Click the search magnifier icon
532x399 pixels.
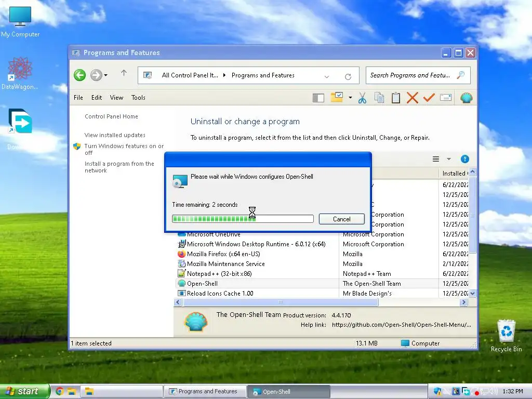click(461, 75)
